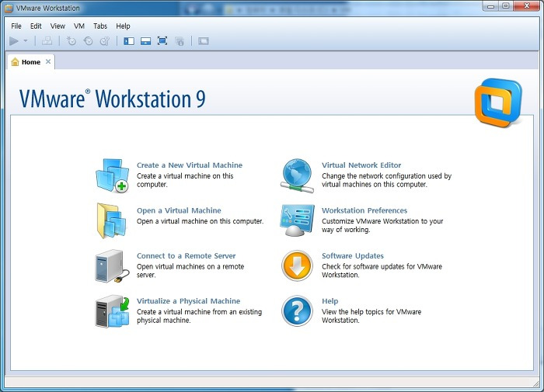
Task: Click the Workstation Preferences icon
Action: click(297, 220)
